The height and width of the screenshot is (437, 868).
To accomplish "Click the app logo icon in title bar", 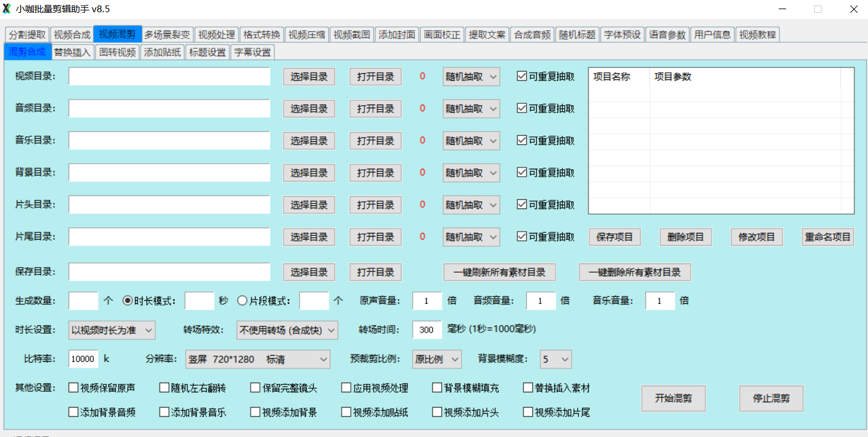I will click(x=7, y=9).
